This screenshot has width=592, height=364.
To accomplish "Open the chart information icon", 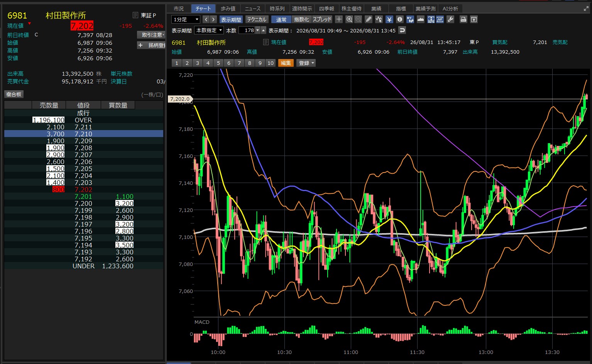I will (400, 19).
